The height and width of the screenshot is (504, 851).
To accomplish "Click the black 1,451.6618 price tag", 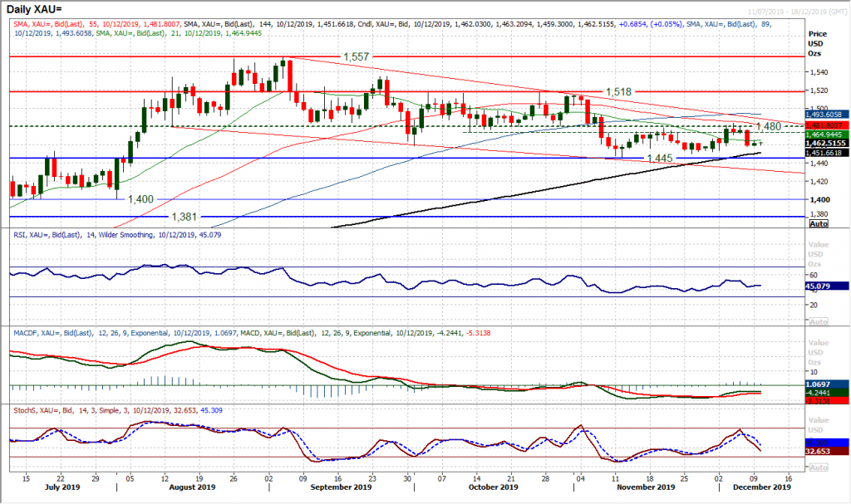I will coord(825,152).
